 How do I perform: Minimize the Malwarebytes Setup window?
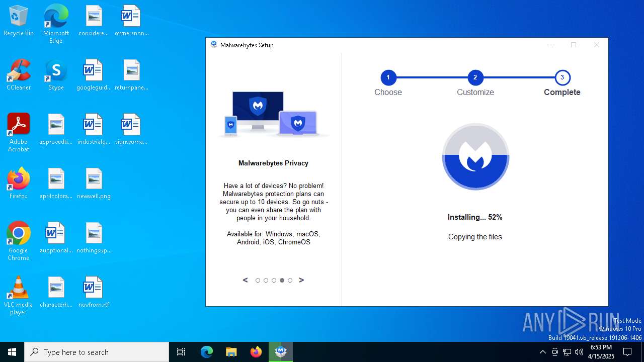(551, 45)
